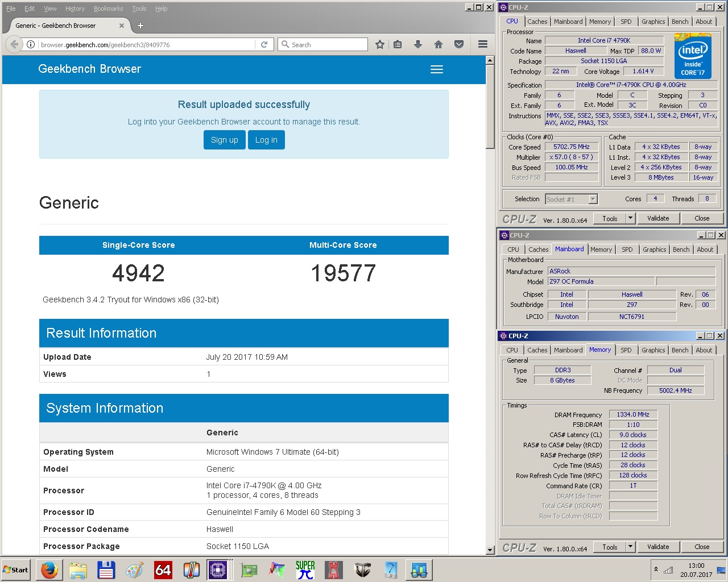Open the Bookmarks menu in Firefox
Screen dimensions: 728x582
tap(109, 9)
